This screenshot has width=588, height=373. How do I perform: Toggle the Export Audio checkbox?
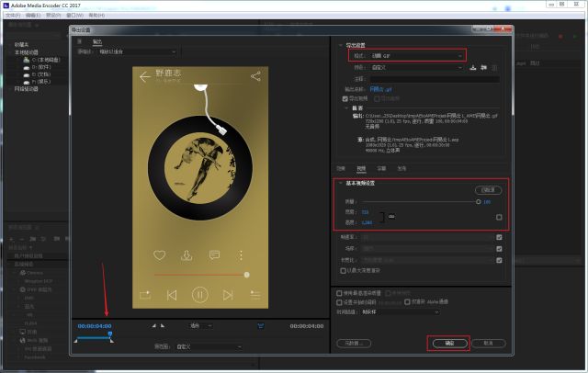tap(377, 98)
